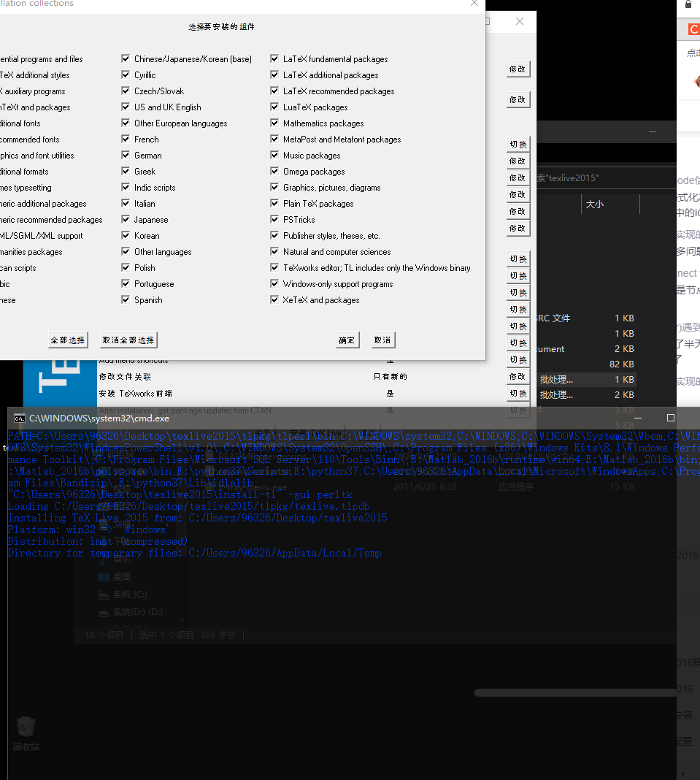Toggle US and UK English checkbox
This screenshot has height=780, width=700.
click(x=126, y=107)
